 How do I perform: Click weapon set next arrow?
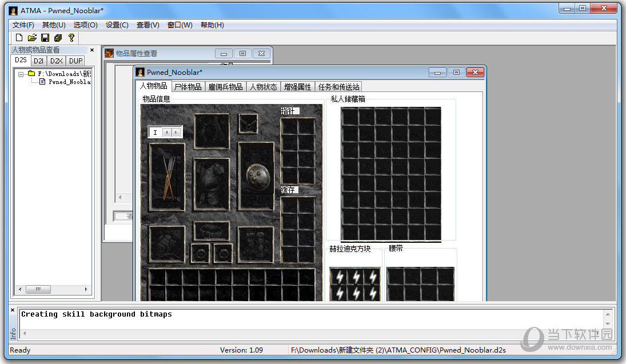(x=176, y=132)
